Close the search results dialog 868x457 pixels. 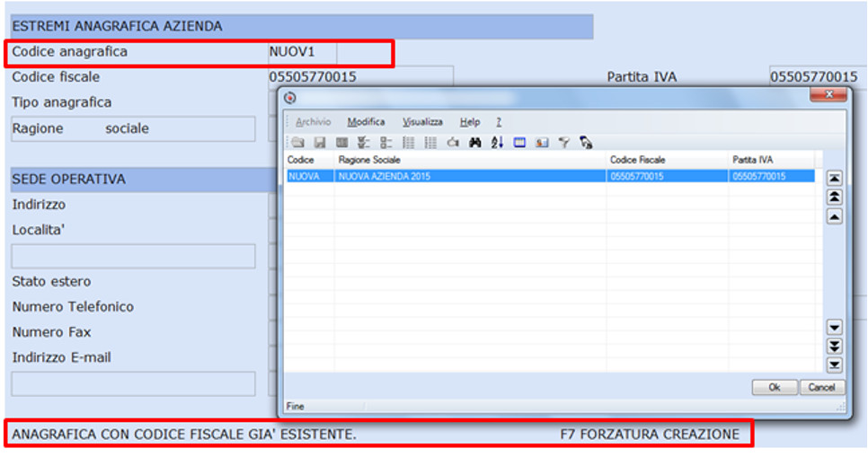coord(828,95)
